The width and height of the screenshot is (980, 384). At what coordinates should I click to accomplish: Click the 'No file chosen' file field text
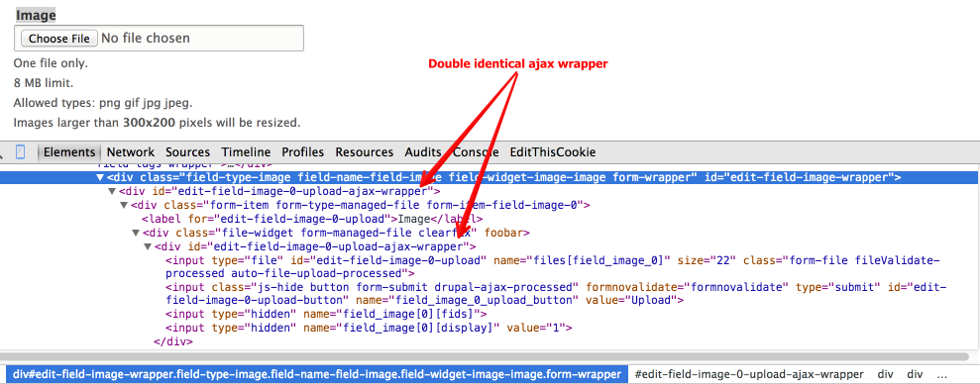(146, 38)
